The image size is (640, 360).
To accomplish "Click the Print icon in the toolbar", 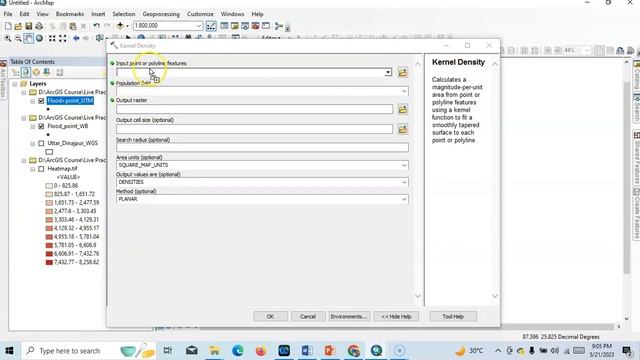I will (x=39, y=26).
